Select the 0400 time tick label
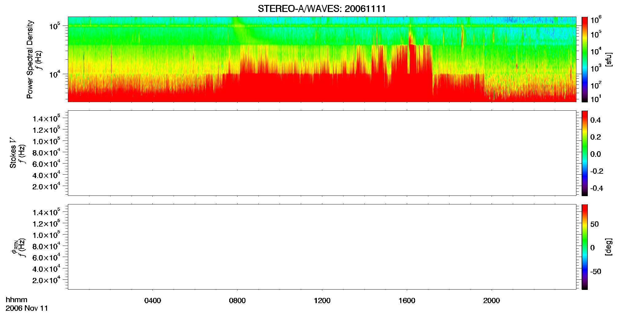Screen dimensions: 644x332 click(153, 300)
